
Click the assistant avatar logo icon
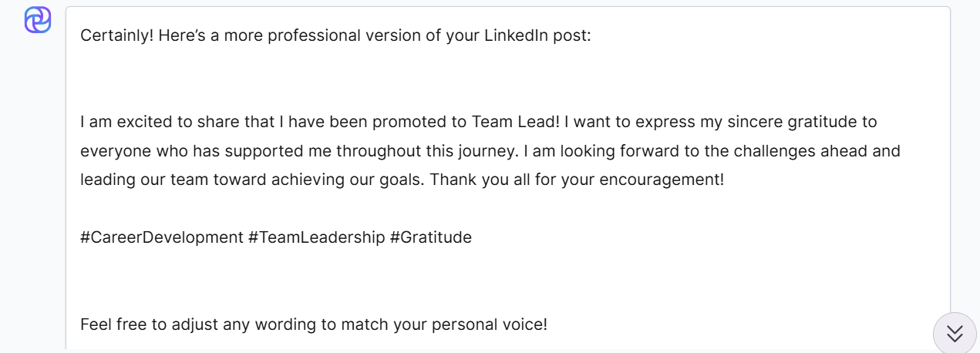pos(38,20)
